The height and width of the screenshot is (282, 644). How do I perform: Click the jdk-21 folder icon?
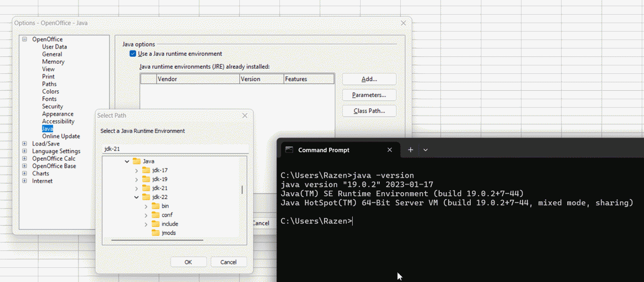tap(146, 188)
